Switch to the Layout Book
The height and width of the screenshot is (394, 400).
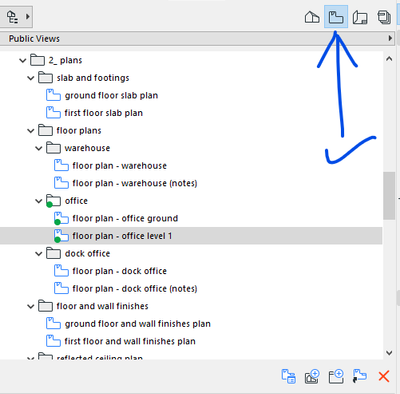360,17
